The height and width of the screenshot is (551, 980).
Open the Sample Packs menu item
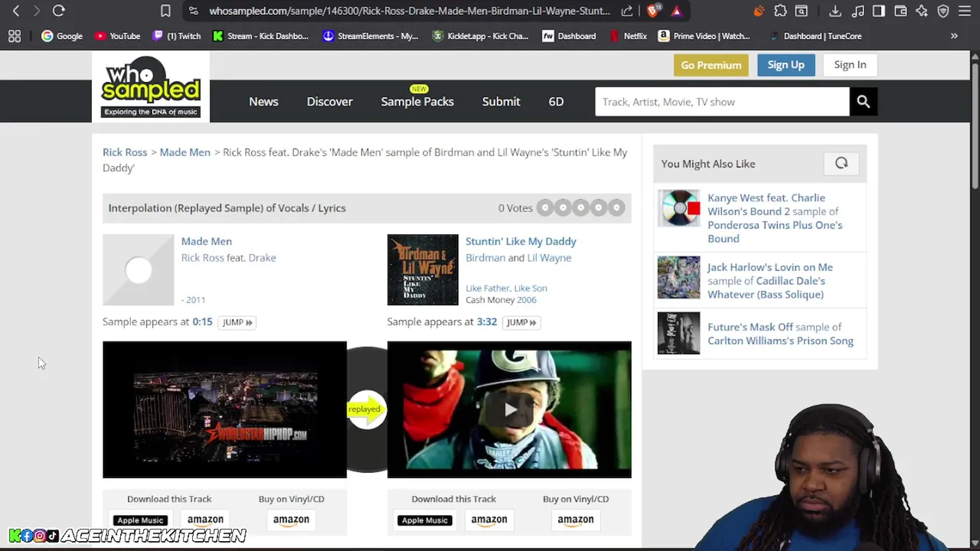pos(417,102)
